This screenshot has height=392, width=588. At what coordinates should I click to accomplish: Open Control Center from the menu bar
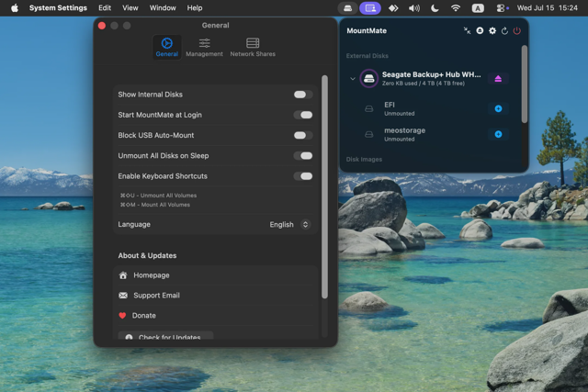[x=500, y=8]
